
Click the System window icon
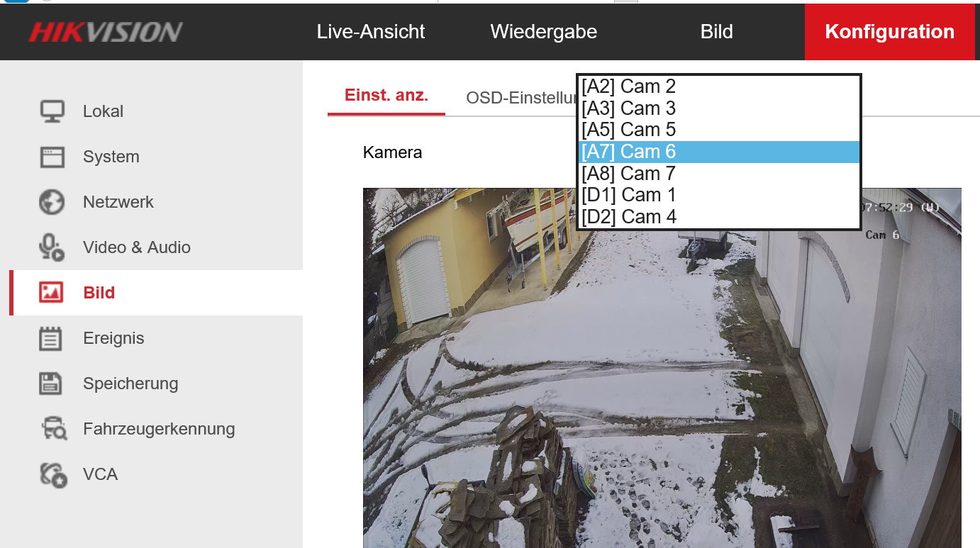tap(52, 157)
